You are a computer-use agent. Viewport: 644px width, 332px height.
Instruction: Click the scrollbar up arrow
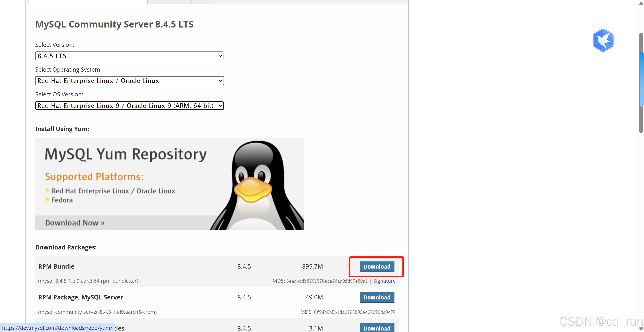(x=641, y=3)
